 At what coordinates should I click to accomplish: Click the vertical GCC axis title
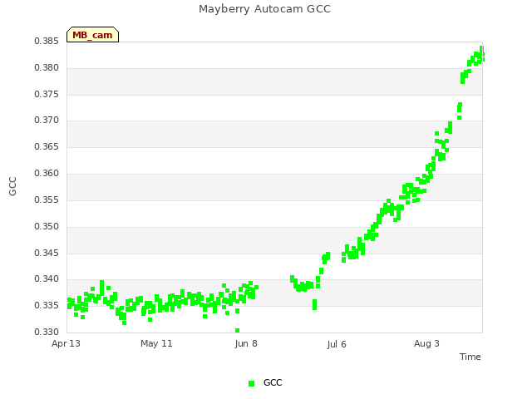[12, 186]
